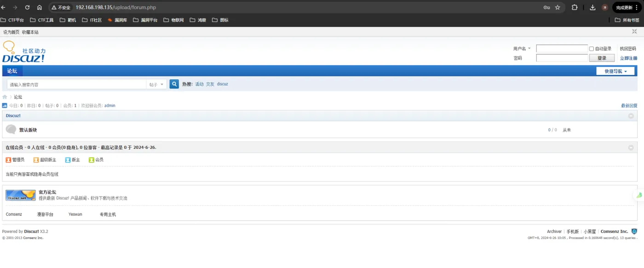Open the Discuz! category heading link
This screenshot has width=644, height=268.
pos(13,116)
